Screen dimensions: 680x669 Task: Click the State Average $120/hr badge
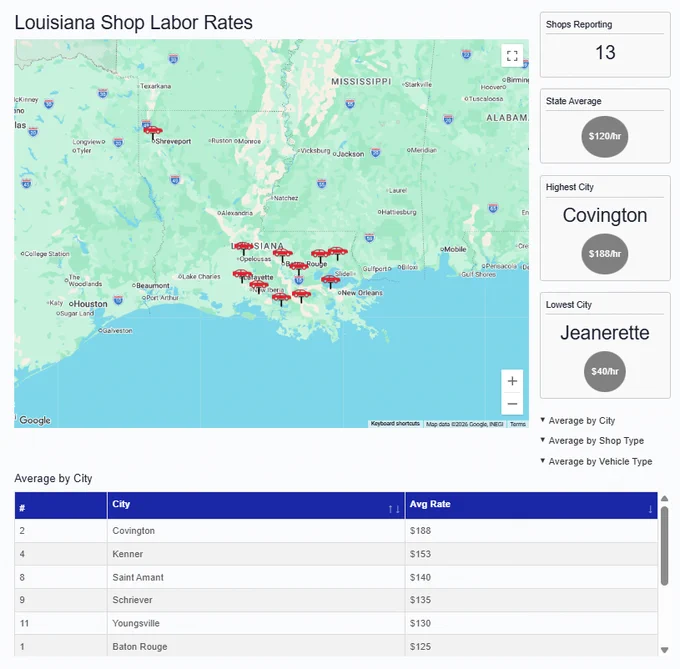605,136
